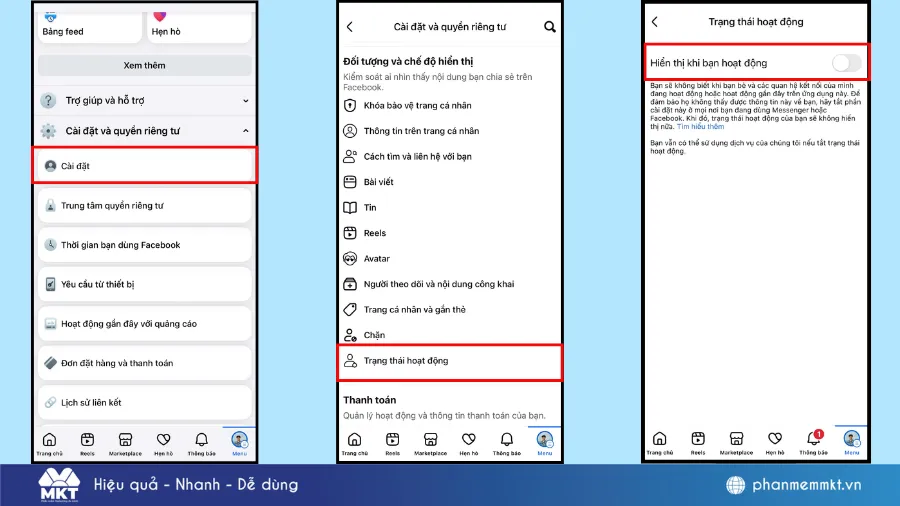Open 'Yêu cầu từ thiết bị'
The height and width of the screenshot is (506, 900).
[145, 284]
